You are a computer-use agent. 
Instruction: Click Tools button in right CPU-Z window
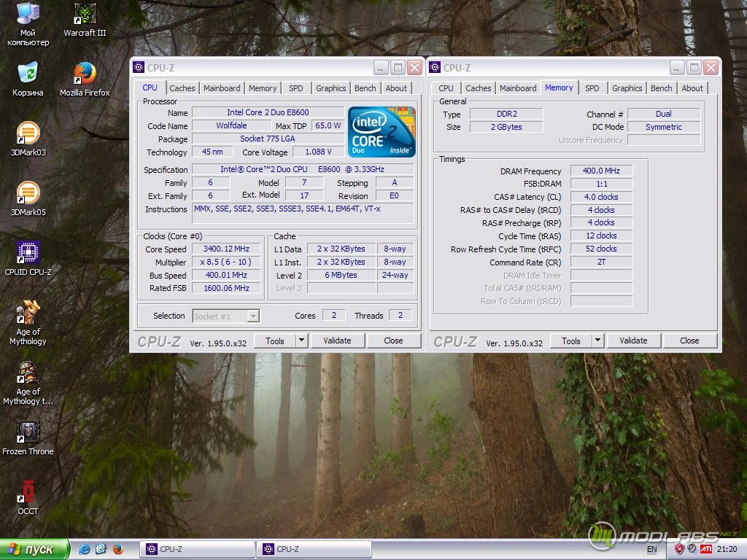click(571, 341)
